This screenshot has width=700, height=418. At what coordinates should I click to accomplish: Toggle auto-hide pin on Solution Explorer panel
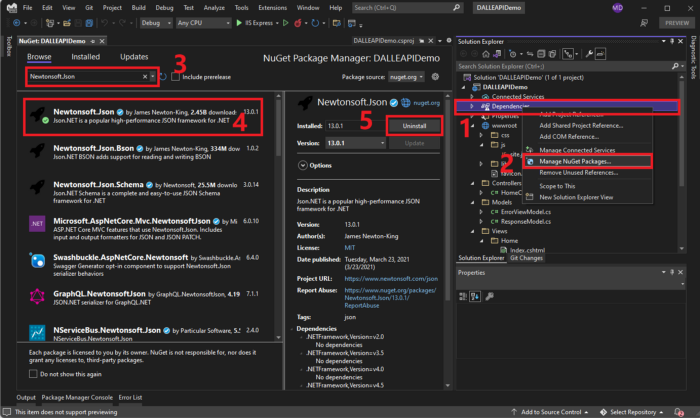[x=672, y=41]
